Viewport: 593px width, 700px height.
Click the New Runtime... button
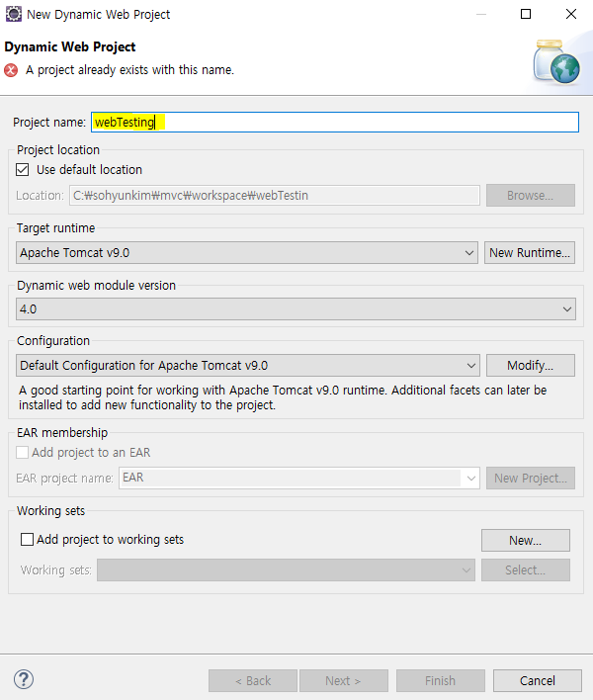click(x=530, y=253)
